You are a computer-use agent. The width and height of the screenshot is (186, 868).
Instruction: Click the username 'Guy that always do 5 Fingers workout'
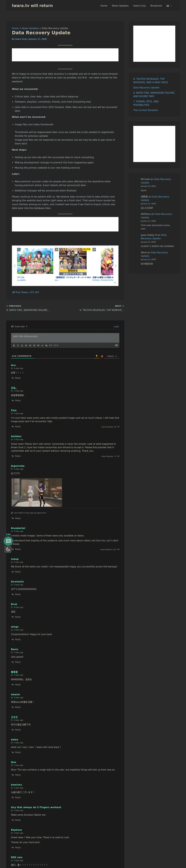coord(36,807)
